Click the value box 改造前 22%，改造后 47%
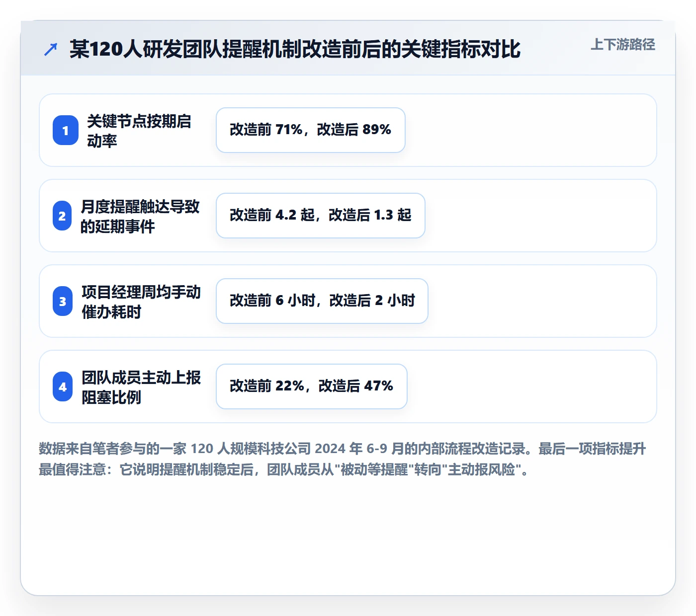Image resolution: width=696 pixels, height=616 pixels. click(312, 386)
